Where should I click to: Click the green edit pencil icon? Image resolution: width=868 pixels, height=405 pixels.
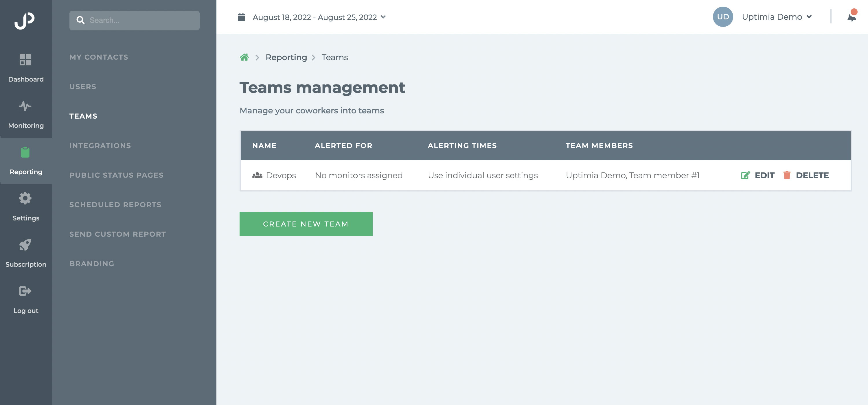(x=745, y=175)
